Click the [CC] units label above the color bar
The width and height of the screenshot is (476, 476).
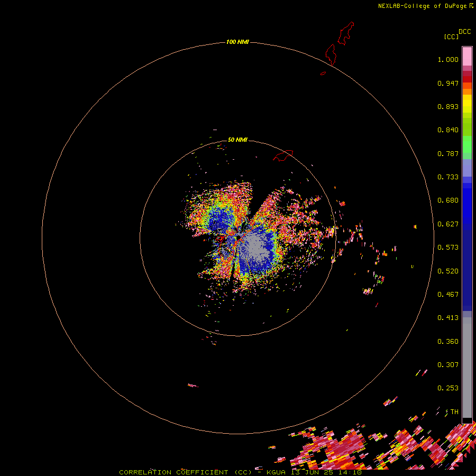click(451, 36)
